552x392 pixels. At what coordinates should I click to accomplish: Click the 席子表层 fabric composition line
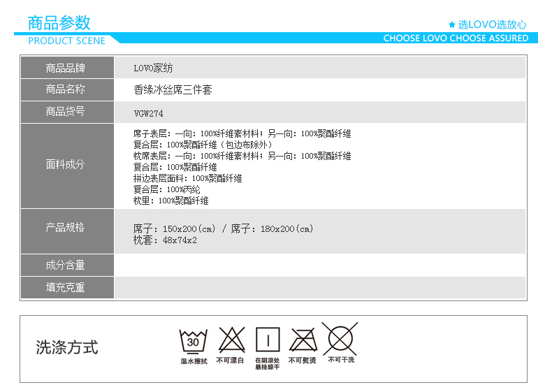pyautogui.click(x=242, y=133)
